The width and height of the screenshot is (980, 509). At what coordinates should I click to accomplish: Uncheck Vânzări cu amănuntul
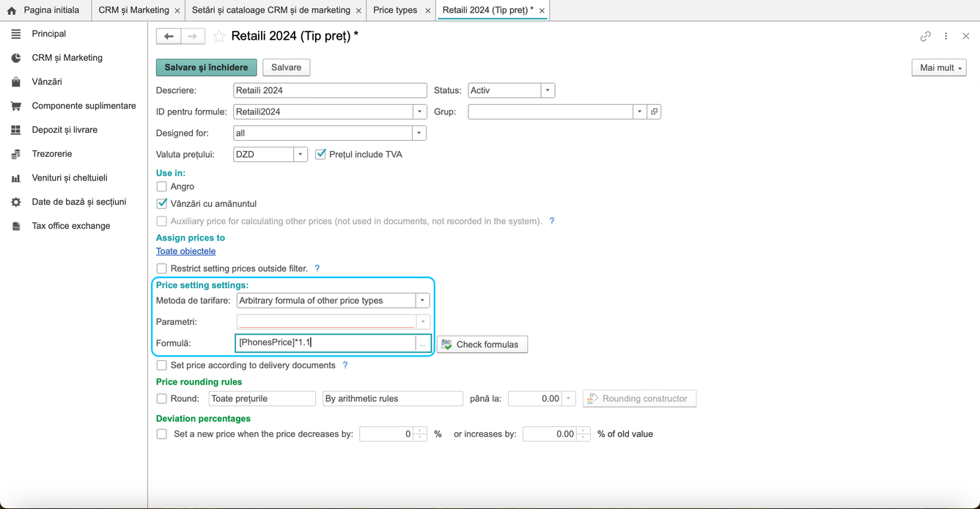pyautogui.click(x=161, y=203)
